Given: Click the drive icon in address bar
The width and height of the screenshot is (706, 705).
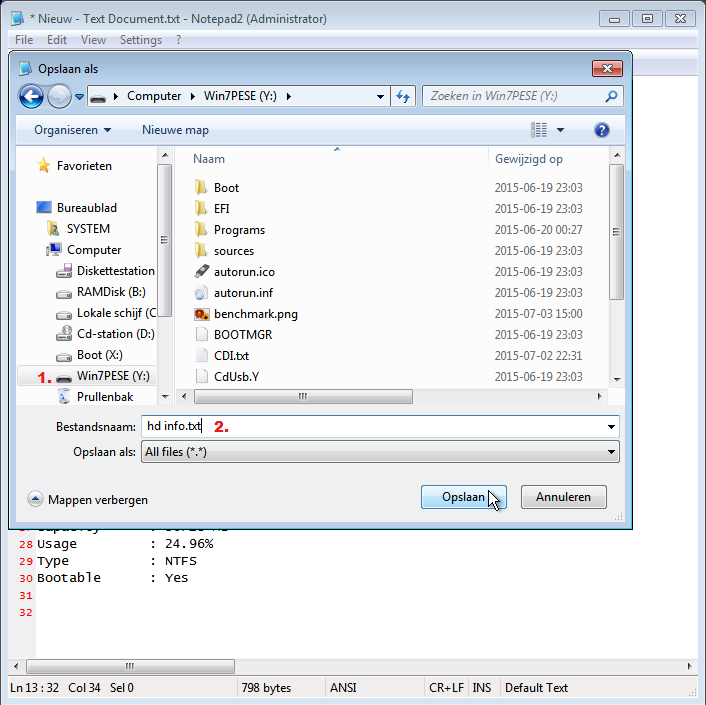Looking at the screenshot, I should click(98, 97).
